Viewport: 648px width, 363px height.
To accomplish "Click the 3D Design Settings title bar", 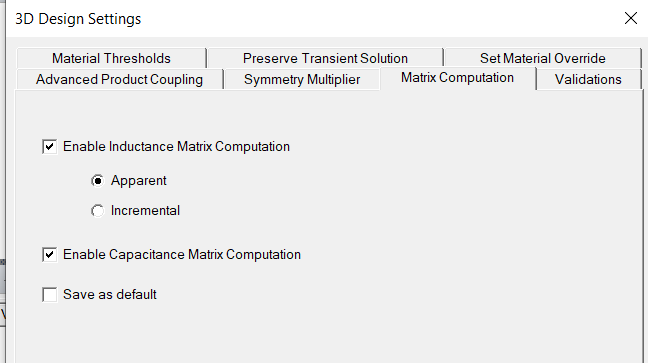I will tap(314, 19).
